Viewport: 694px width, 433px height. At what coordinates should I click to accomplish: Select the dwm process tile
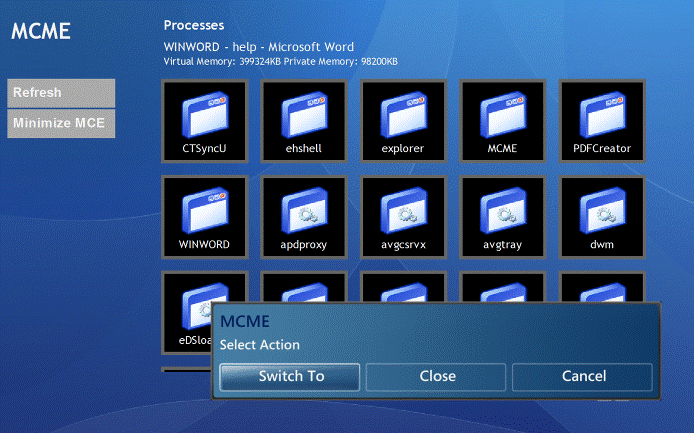point(602,217)
